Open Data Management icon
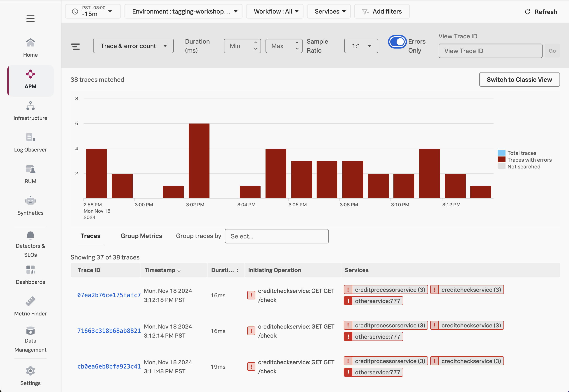Screen dimensions: 569x392 pyautogui.click(x=30, y=331)
